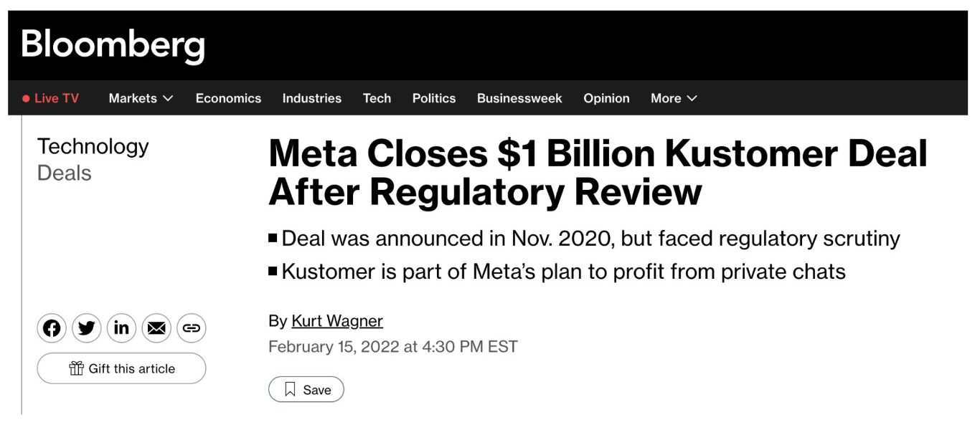Share article on LinkedIn
980x430 pixels.
point(121,328)
